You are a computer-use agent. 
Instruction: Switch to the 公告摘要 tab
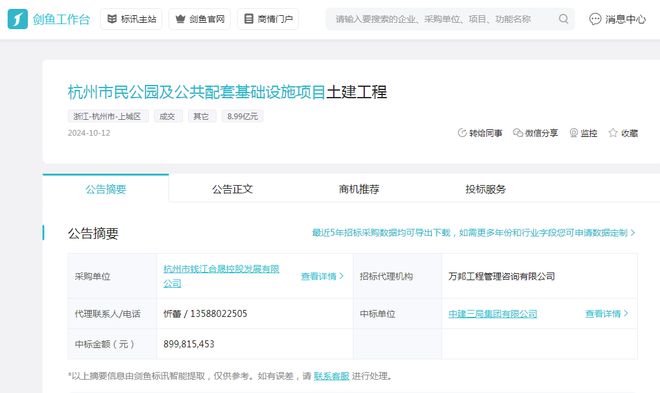pyautogui.click(x=106, y=189)
